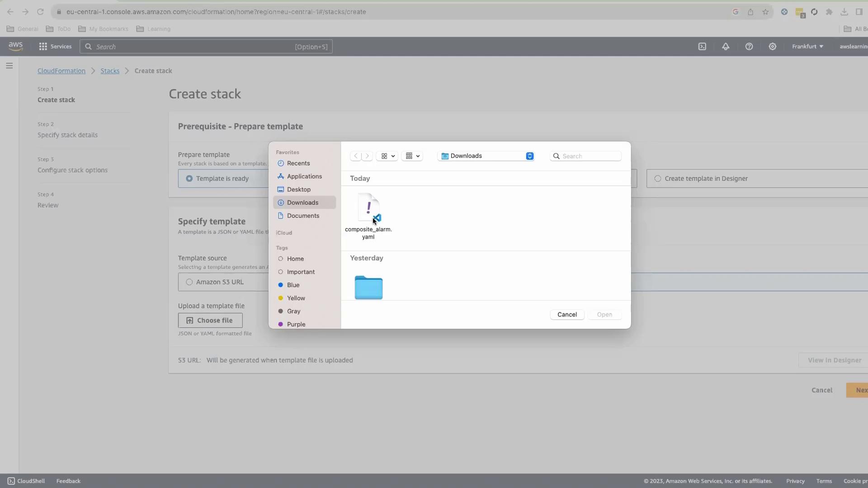Click the Share page icon
Image resolution: width=868 pixels, height=488 pixels.
[x=750, y=12]
